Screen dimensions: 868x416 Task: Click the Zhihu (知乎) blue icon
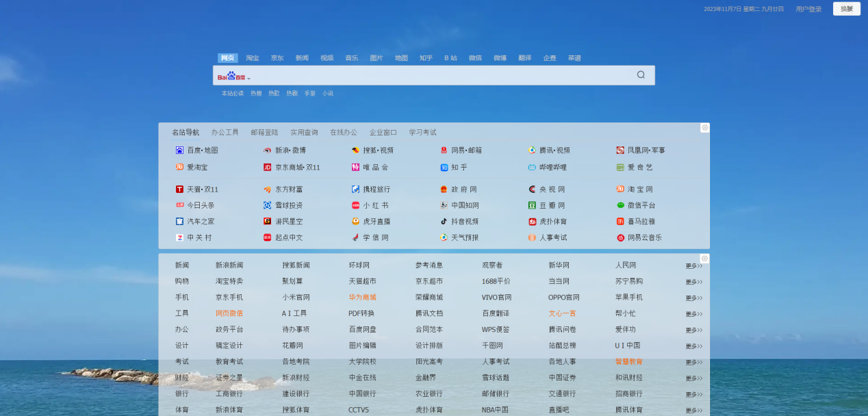(x=444, y=167)
